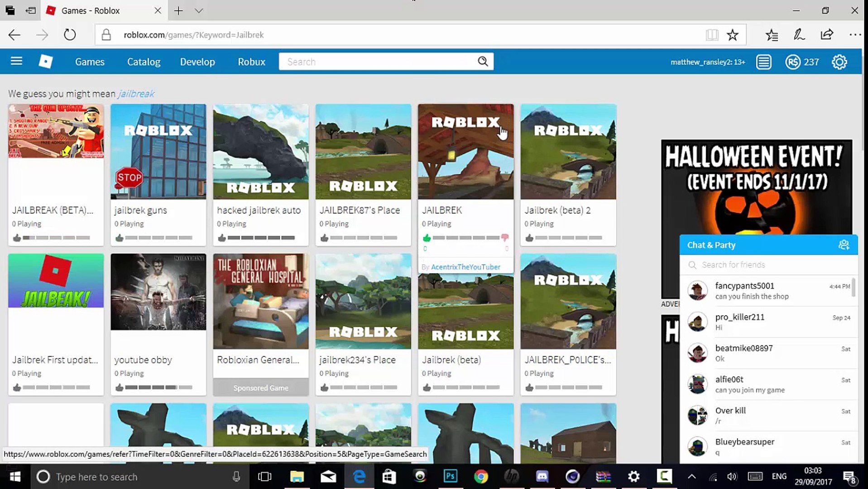
Task: Expand the tab preview chevron
Action: click(199, 10)
